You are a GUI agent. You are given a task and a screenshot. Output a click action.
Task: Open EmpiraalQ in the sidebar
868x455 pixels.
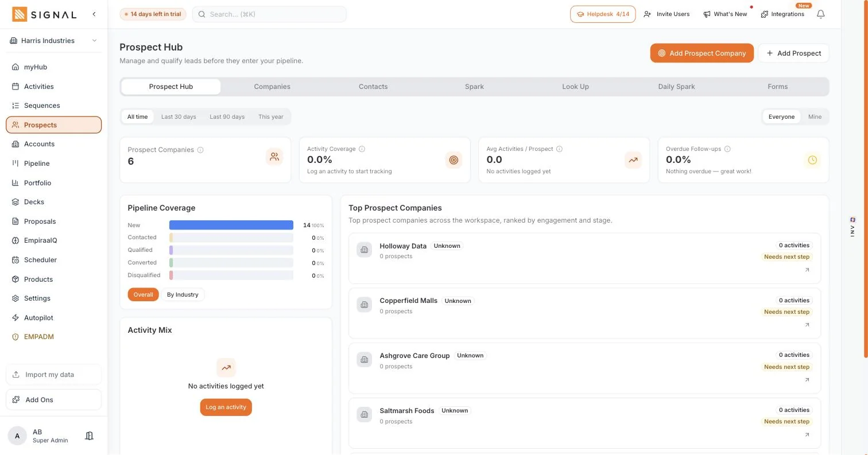click(54, 240)
